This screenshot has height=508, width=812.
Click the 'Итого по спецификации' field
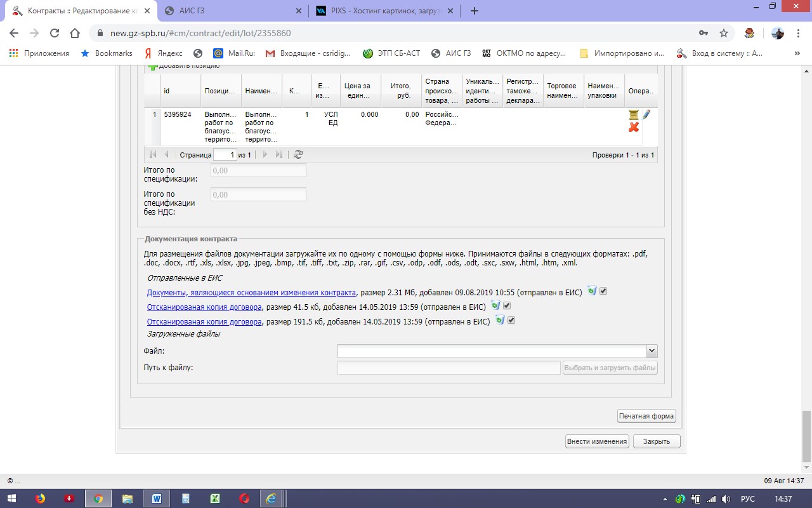tap(258, 170)
